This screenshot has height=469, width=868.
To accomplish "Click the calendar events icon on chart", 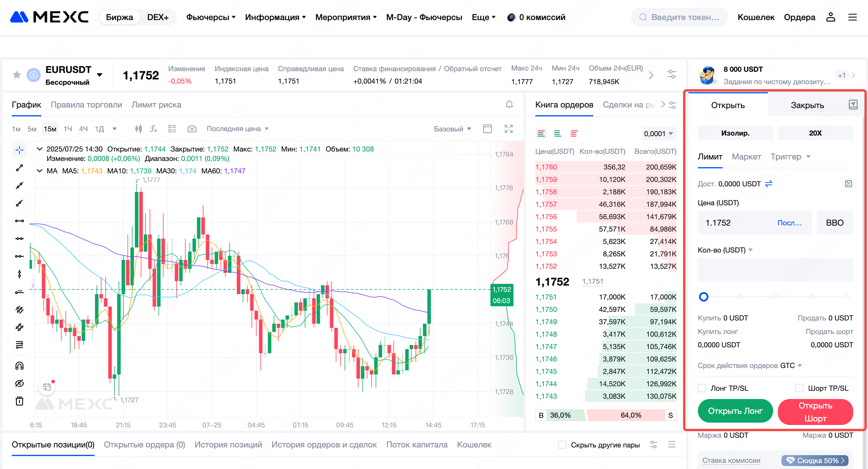I will pyautogui.click(x=47, y=387).
